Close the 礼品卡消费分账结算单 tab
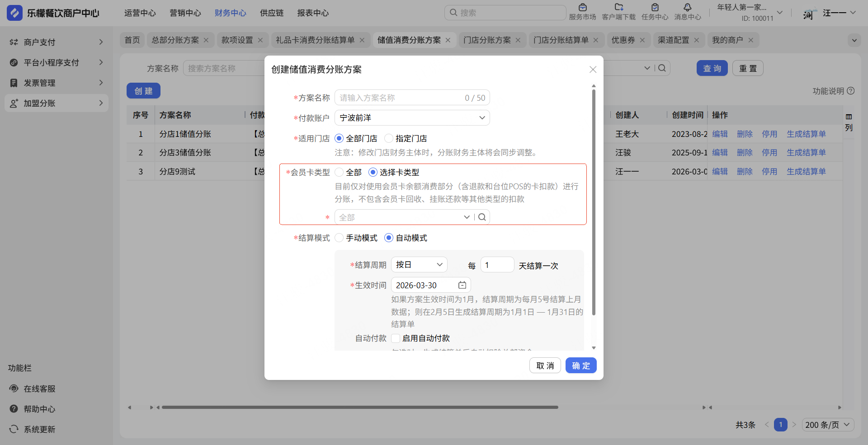Viewport: 868px width, 445px height. click(x=362, y=40)
